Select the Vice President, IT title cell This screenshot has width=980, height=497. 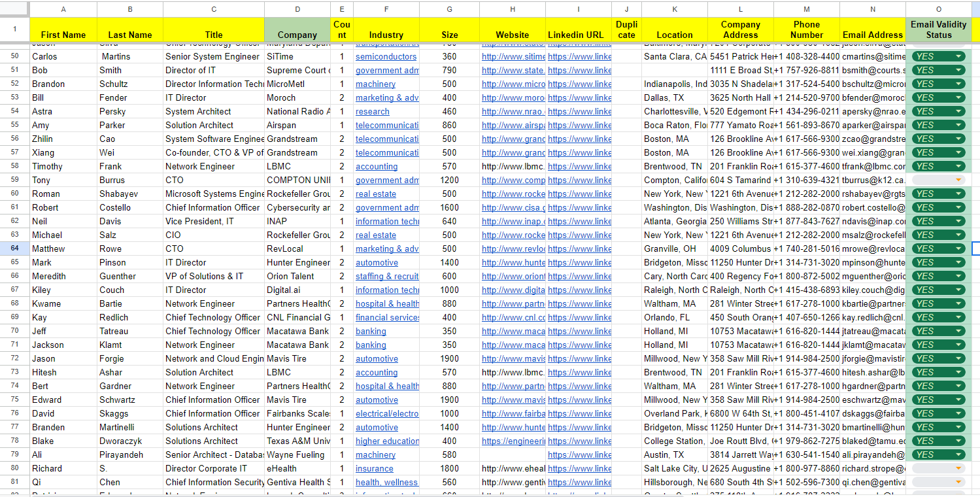pos(214,221)
